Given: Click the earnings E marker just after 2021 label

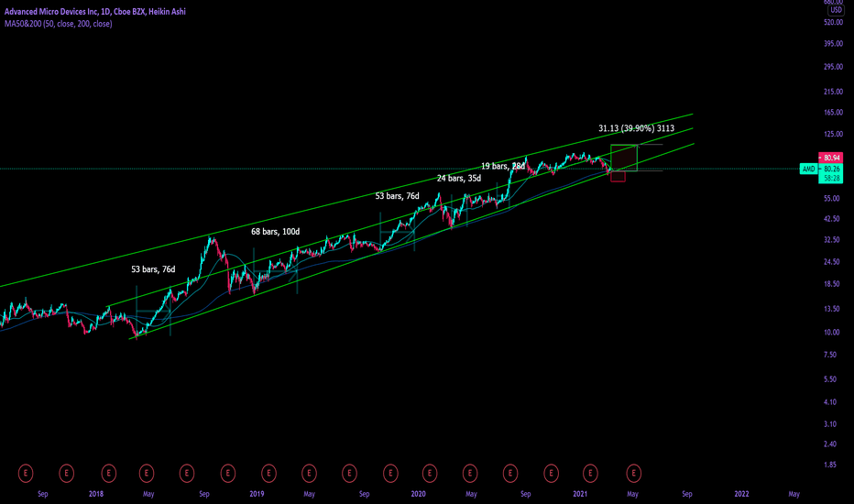Looking at the screenshot, I should tap(590, 473).
